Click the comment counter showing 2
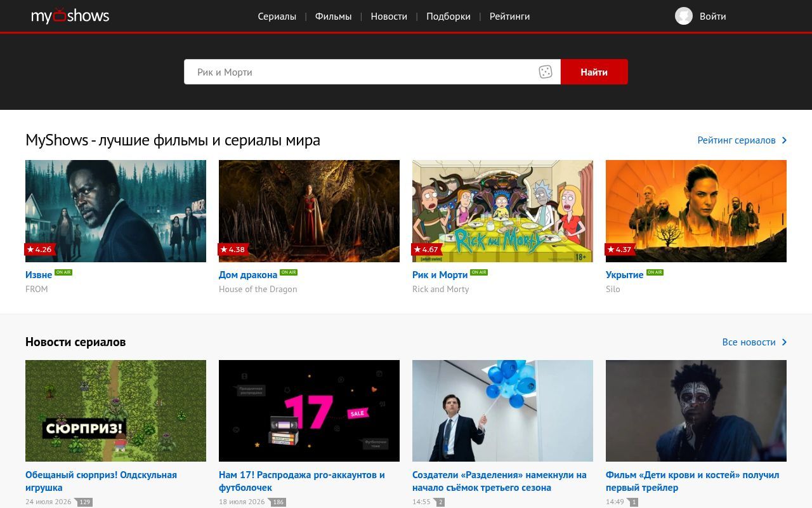This screenshot has height=508, width=812. pos(439,502)
